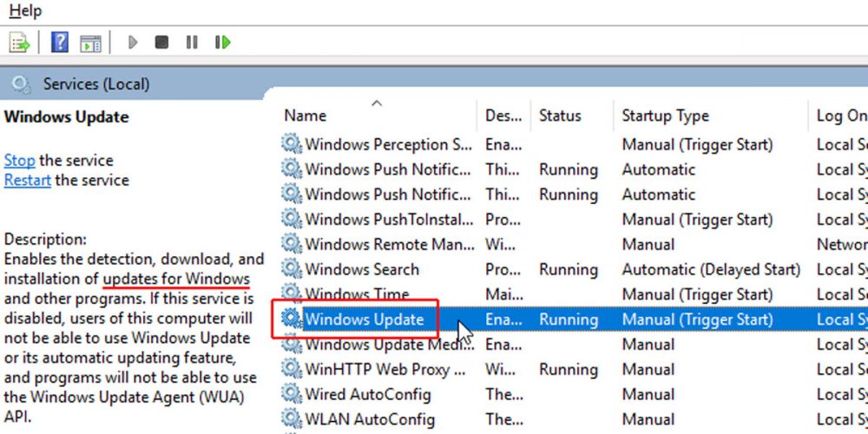This screenshot has height=434, width=868.
Task: Select the Wired AutoConfig service
Action: [367, 394]
